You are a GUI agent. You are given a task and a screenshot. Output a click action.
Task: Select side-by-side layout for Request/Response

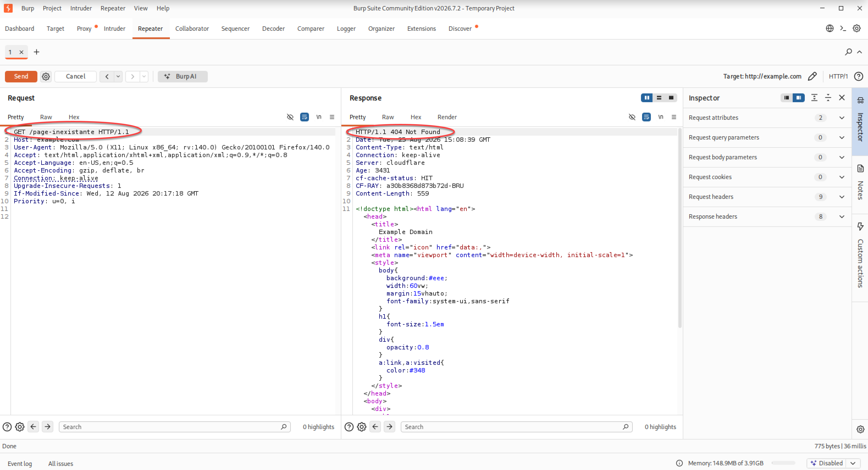point(647,98)
